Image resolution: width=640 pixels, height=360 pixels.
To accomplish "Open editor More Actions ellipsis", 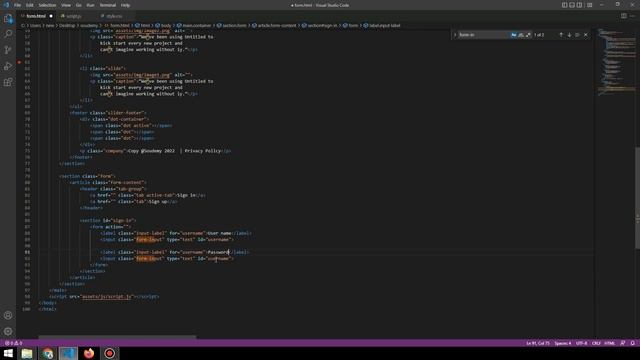I will (632, 16).
